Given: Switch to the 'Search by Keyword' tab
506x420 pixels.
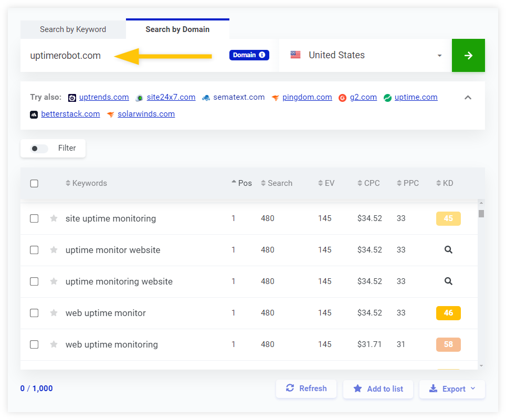Looking at the screenshot, I should [x=73, y=29].
